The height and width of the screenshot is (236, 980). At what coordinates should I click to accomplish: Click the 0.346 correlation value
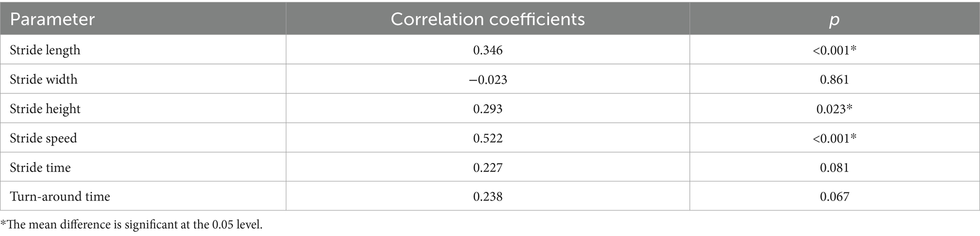click(487, 50)
